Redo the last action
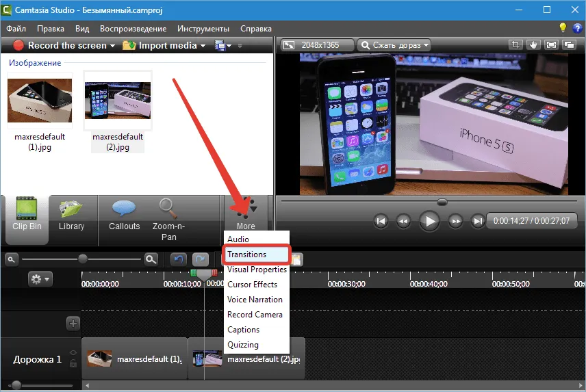Viewport: 586px width, 392px height. pos(201,259)
